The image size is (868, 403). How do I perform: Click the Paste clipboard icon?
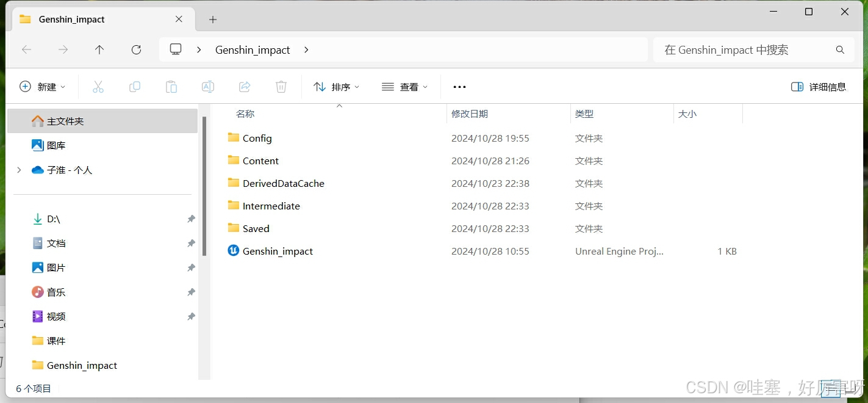[x=171, y=87]
